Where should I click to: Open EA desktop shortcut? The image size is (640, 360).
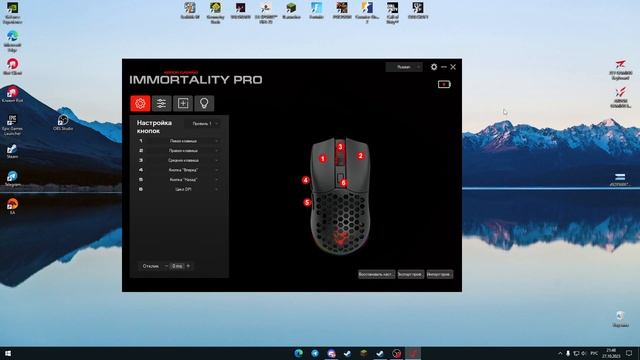click(12, 206)
